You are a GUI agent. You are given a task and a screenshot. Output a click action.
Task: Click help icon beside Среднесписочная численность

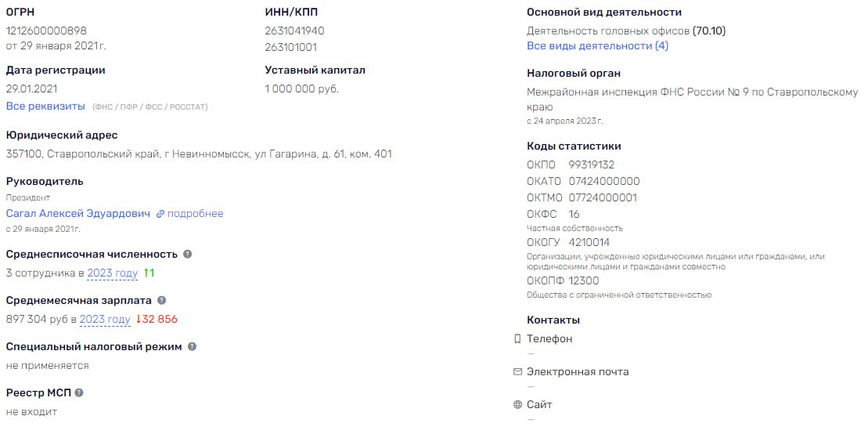[188, 255]
